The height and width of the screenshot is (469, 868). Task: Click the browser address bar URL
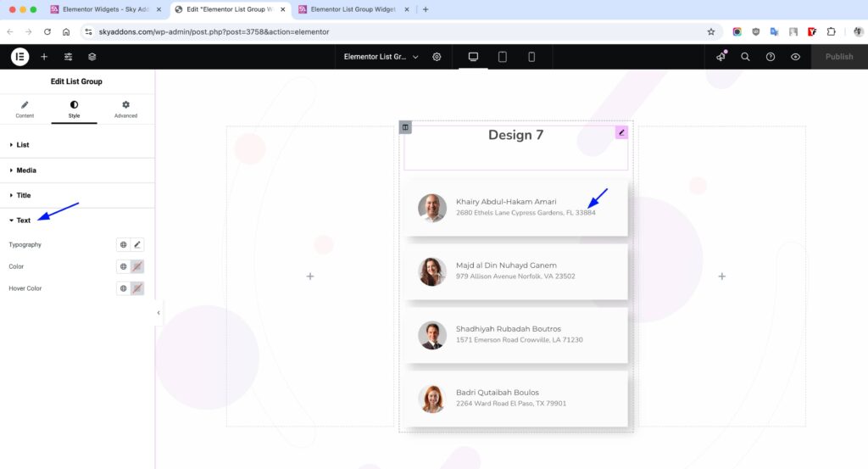point(214,31)
